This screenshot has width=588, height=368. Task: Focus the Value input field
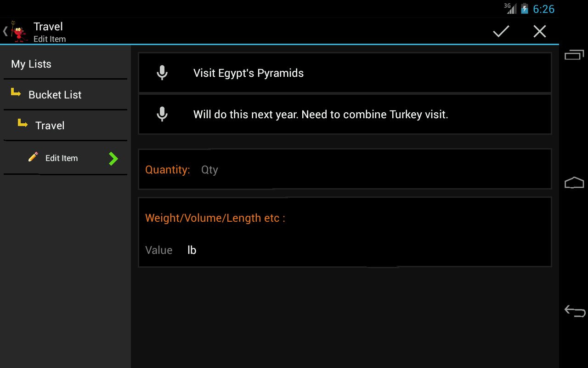(x=159, y=250)
